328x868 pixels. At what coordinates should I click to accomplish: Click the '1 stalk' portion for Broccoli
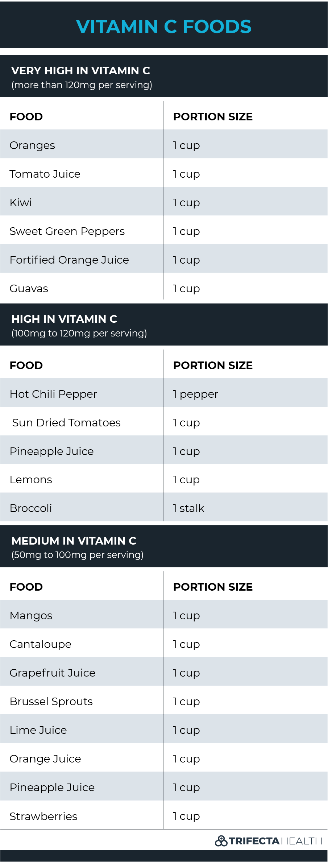(188, 508)
